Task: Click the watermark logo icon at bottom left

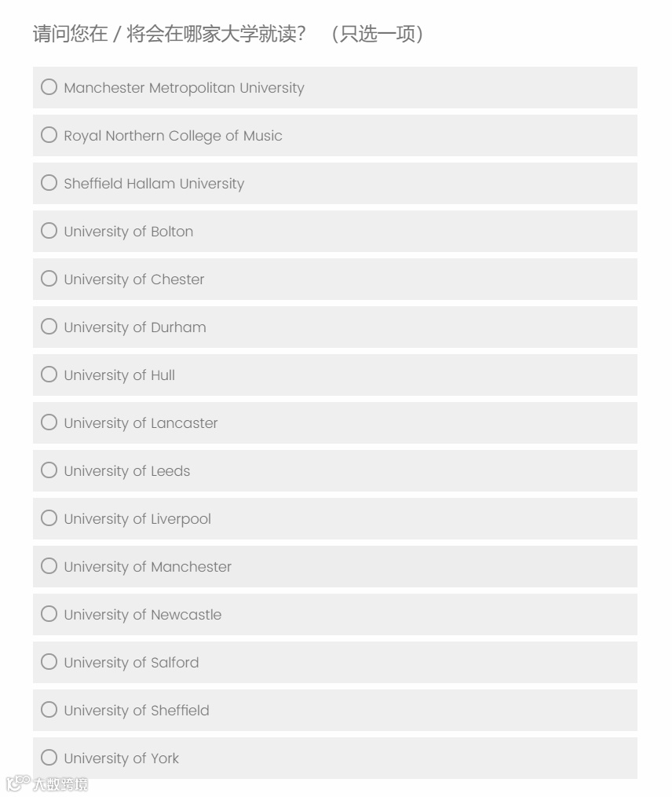Action: pyautogui.click(x=17, y=784)
